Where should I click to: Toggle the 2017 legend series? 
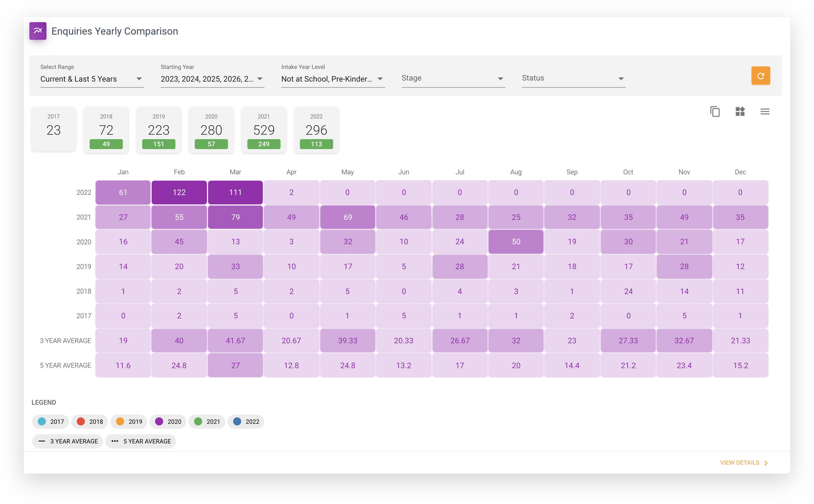(50, 422)
